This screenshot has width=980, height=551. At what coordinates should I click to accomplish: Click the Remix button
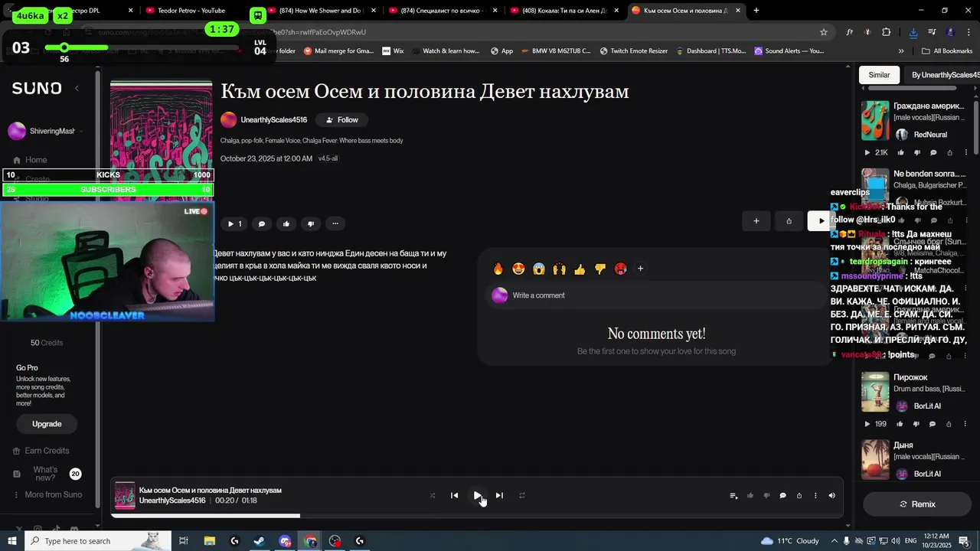[x=917, y=504]
